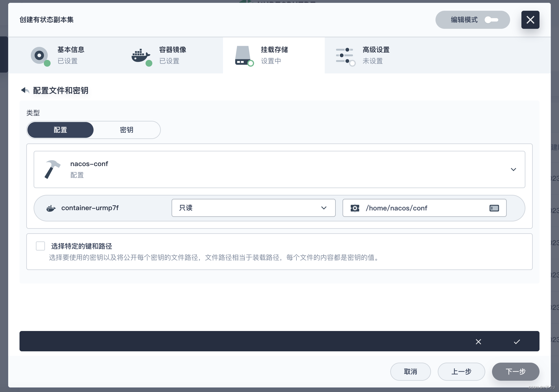Viewport: 559px width, 392px height.
Task: Click the container-urmp7f name text
Action: point(90,208)
